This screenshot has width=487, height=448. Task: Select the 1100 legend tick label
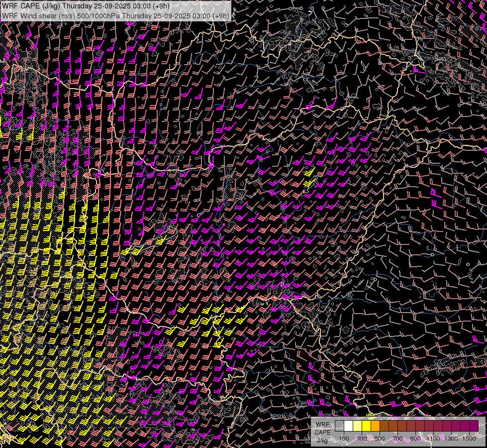coord(433,439)
